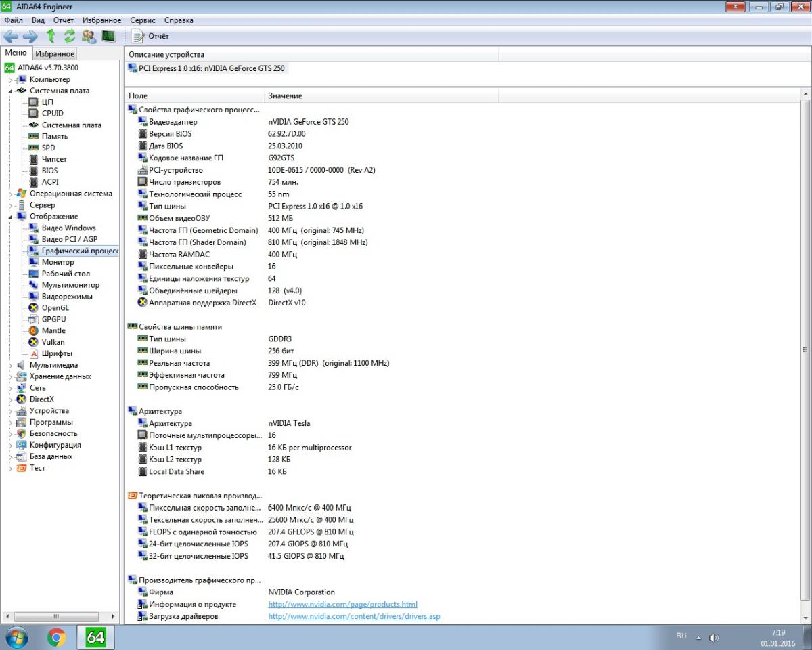Select the Конфигурация tree item
The image size is (812, 650).
(55, 445)
